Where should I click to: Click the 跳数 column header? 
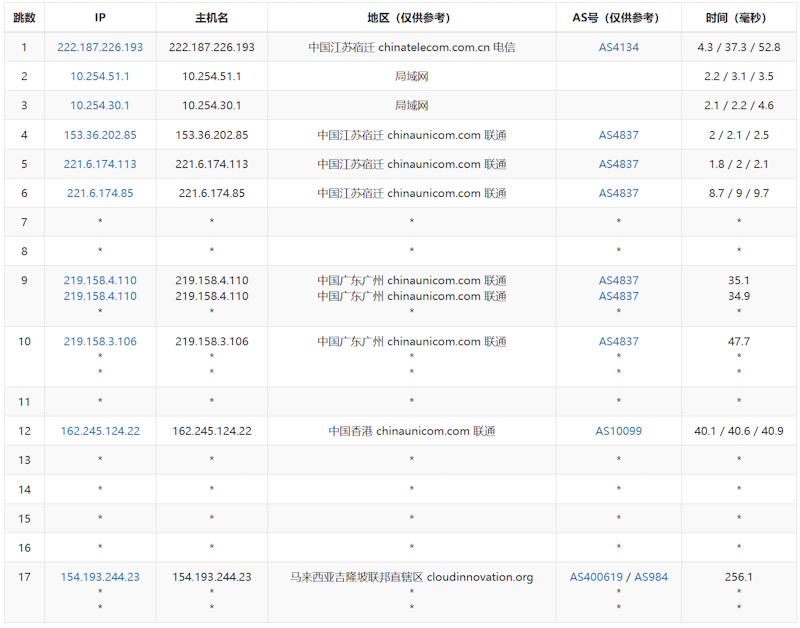[24, 18]
